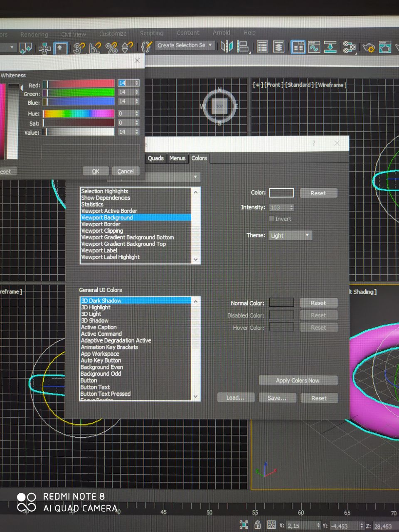The width and height of the screenshot is (399, 532).
Task: Click Reset next to Normal Color
Action: pyautogui.click(x=318, y=303)
